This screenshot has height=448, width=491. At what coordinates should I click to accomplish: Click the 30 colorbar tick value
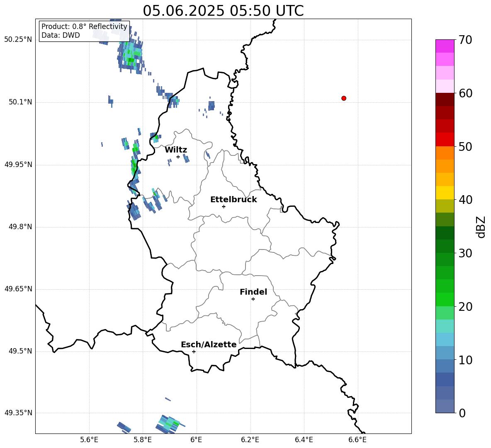pos(465,253)
